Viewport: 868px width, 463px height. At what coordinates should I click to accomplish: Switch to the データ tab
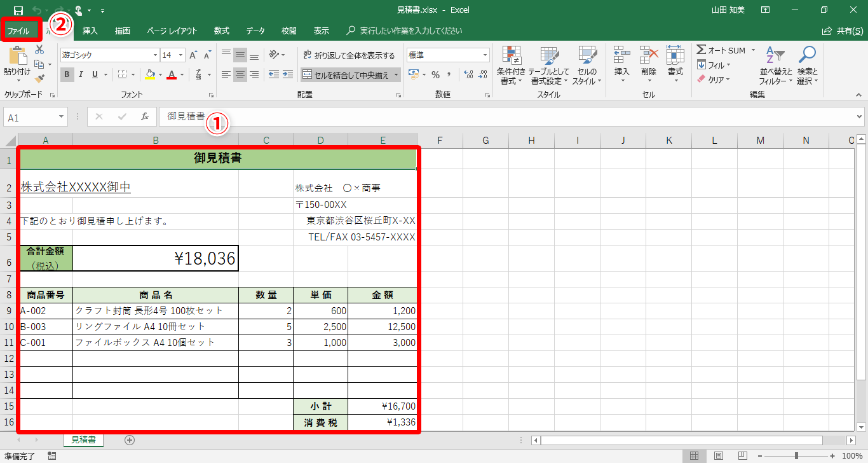click(255, 31)
